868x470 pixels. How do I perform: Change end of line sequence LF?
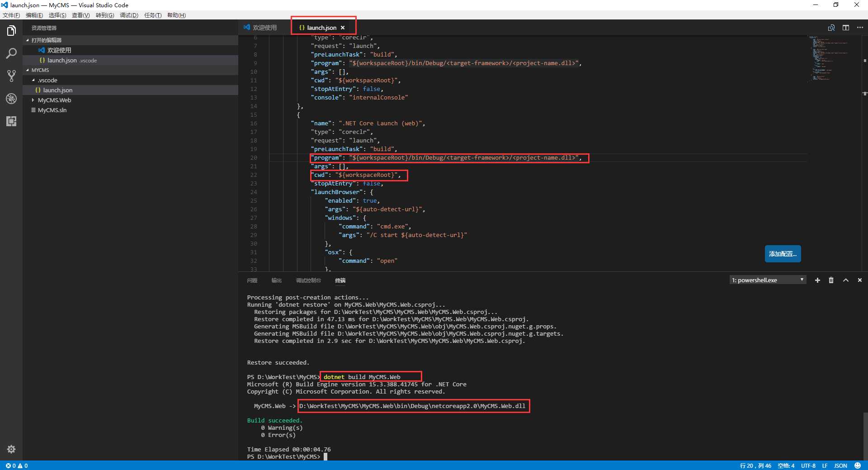[825, 465]
